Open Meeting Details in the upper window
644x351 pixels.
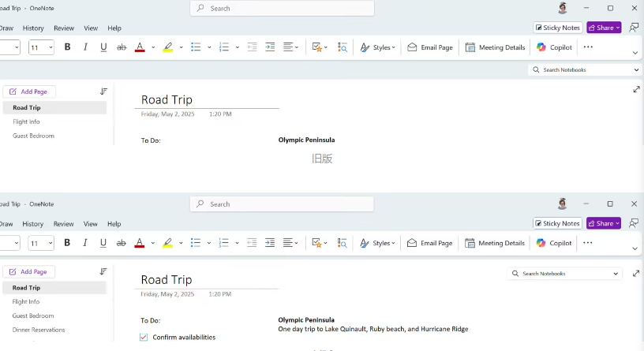pos(495,47)
